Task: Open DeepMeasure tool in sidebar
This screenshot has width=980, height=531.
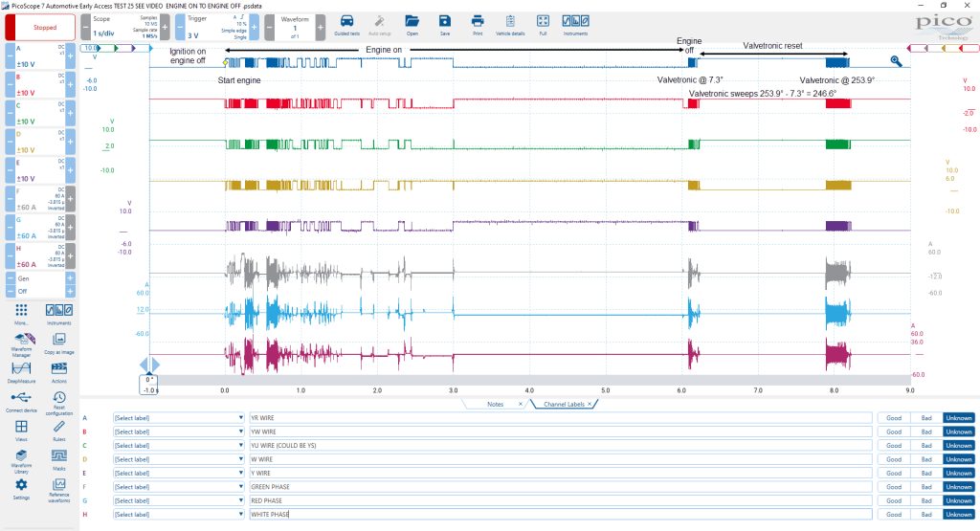Action: 21,371
